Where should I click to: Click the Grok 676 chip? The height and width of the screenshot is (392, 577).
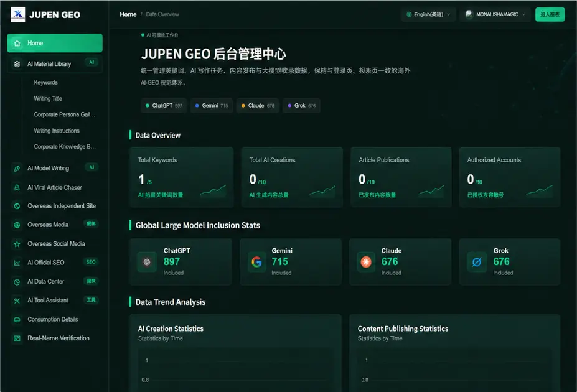point(301,106)
